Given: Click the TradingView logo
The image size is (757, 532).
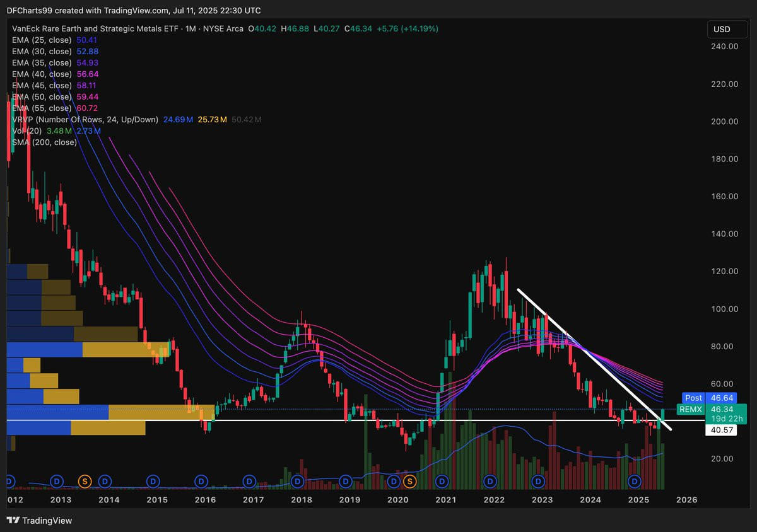Looking at the screenshot, I should pyautogui.click(x=40, y=521).
